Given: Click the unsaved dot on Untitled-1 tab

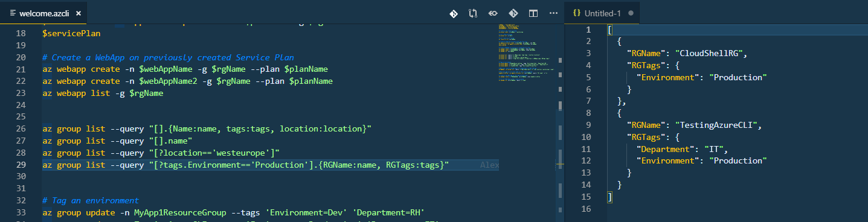Looking at the screenshot, I should 631,13.
